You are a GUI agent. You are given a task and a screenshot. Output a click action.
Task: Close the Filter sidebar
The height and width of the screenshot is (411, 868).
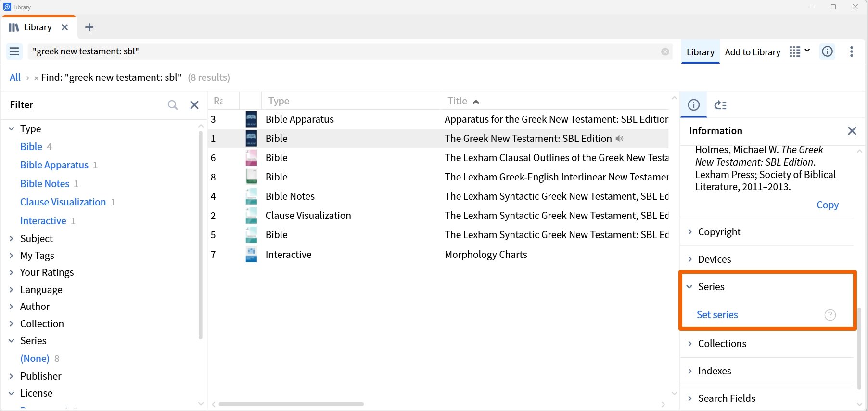coord(194,105)
